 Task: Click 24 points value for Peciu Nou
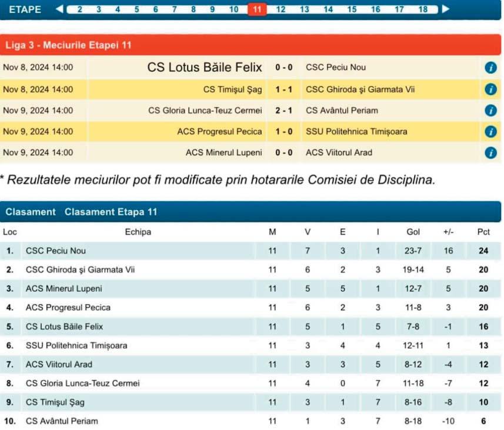[x=483, y=251]
